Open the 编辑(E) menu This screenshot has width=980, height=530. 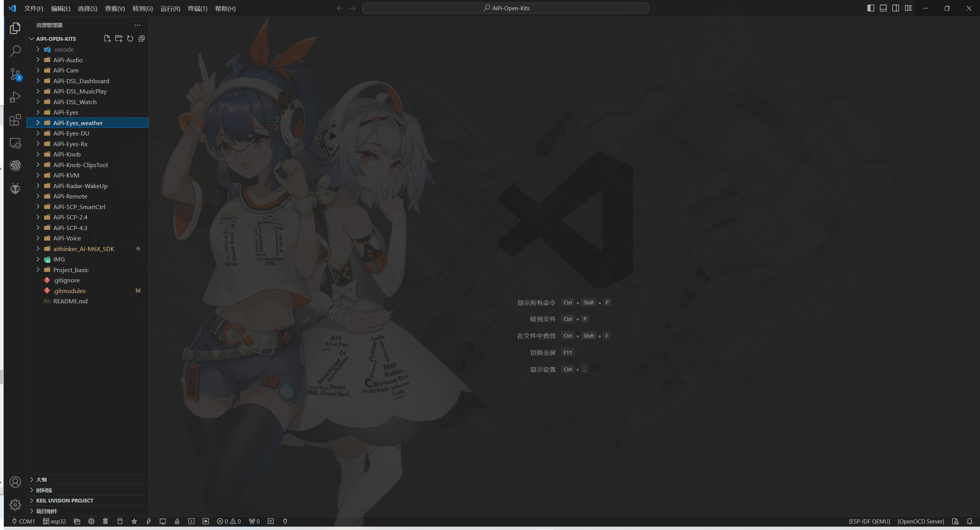[x=61, y=8]
